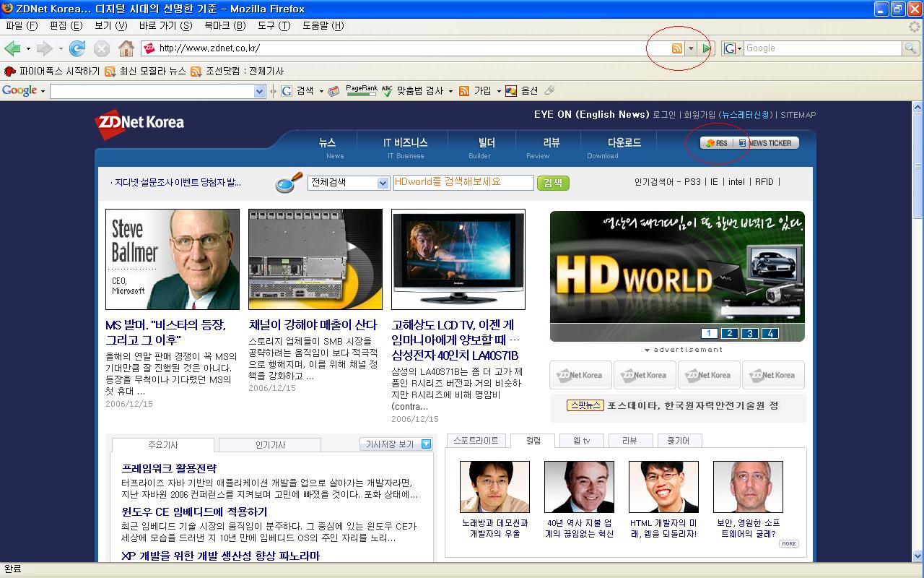This screenshot has height=578, width=924.
Task: Switch to the 인기기사 tab
Action: coord(270,445)
